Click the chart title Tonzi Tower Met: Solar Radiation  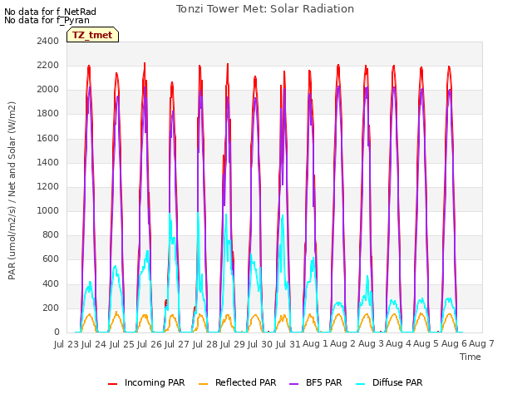265,9
